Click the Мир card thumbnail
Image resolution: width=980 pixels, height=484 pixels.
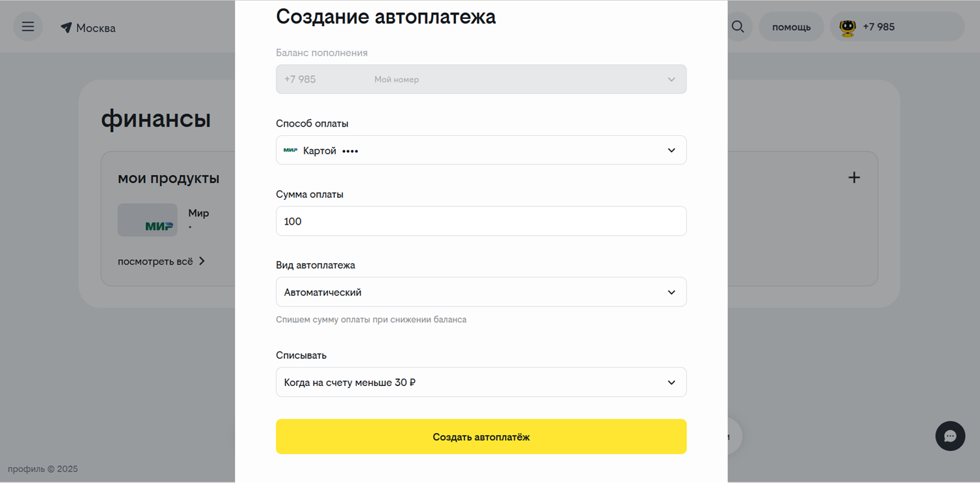pos(147,220)
